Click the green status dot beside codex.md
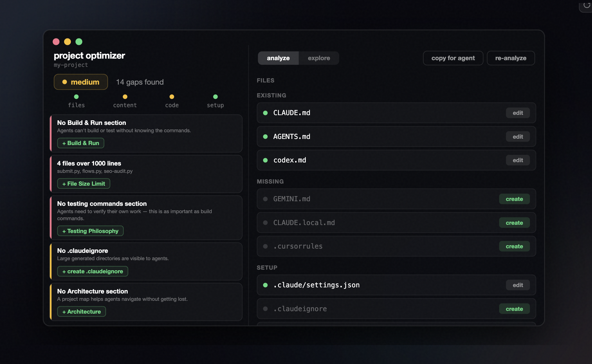 click(265, 160)
